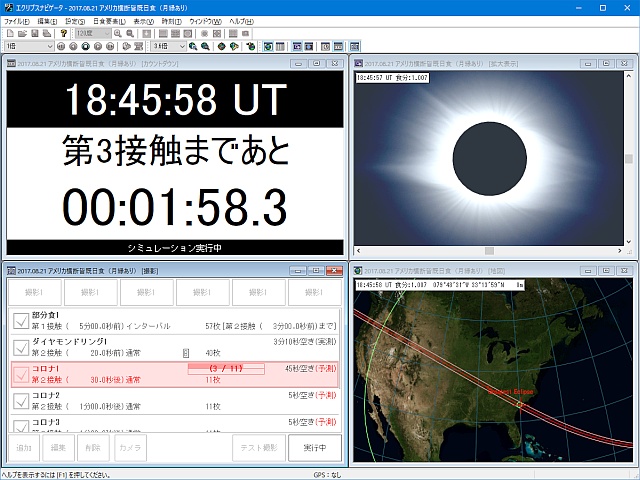Click the 実行中 button
640x480 pixels.
click(315, 447)
